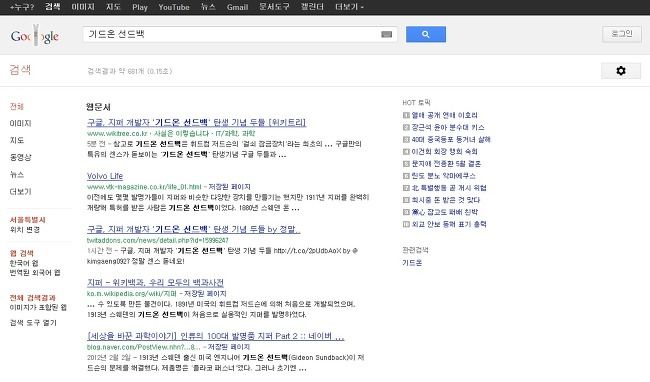Select the 번역된 외국어 웹 filter

35,273
